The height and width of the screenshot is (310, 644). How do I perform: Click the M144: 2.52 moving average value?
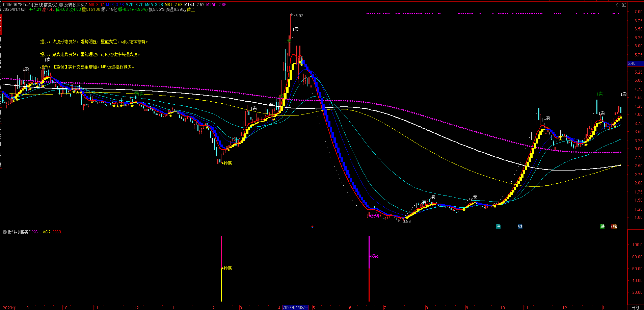click(x=194, y=5)
